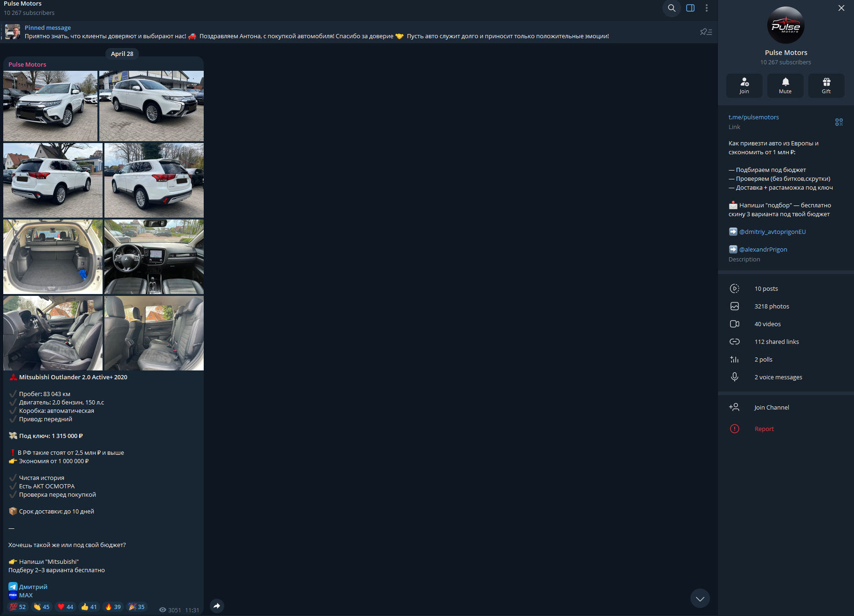Click the photos image icon

click(x=735, y=307)
